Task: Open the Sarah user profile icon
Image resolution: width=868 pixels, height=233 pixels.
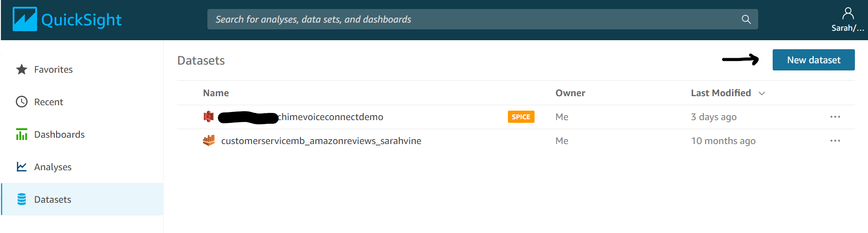Action: 848,14
